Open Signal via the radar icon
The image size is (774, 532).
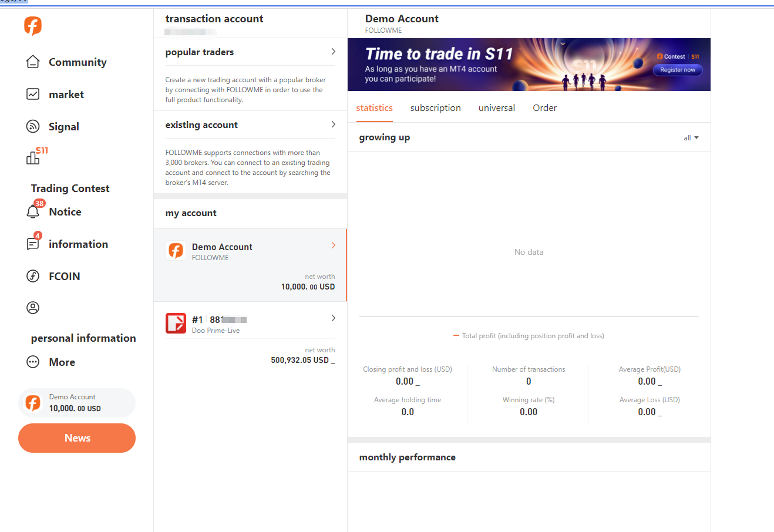(33, 127)
